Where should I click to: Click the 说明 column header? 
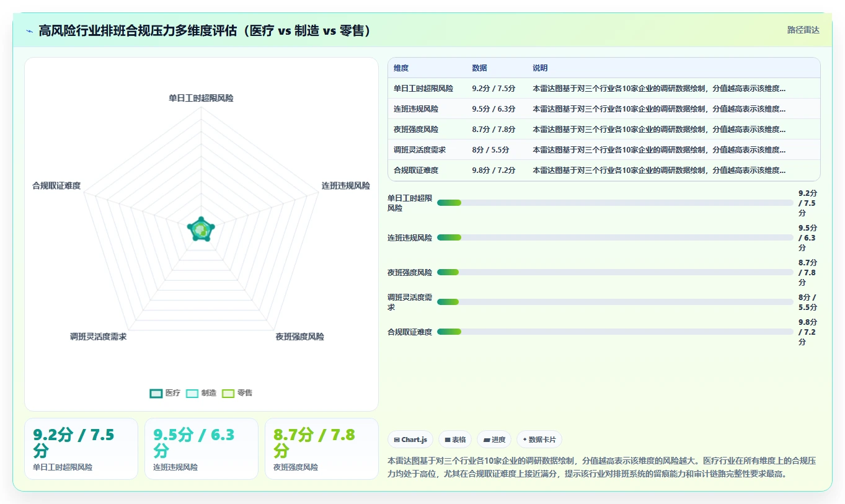pyautogui.click(x=540, y=68)
